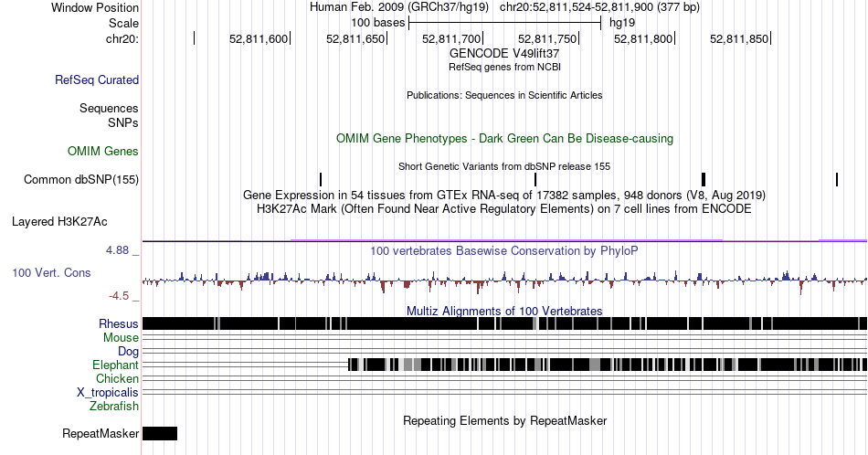Select the Dog species label
The image size is (868, 455).
click(129, 352)
